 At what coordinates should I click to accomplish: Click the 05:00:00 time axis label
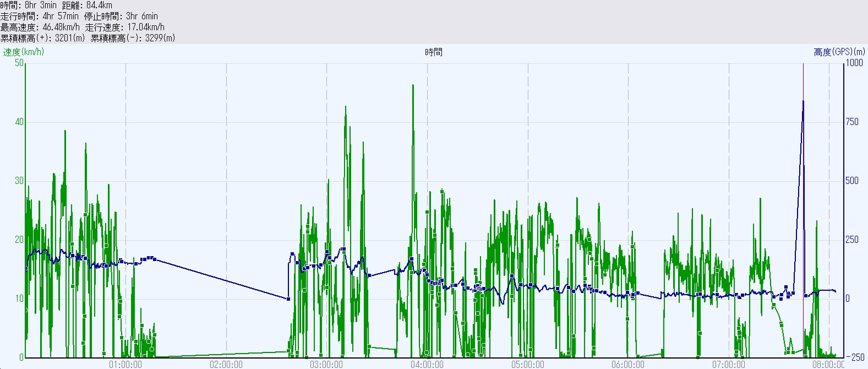(x=528, y=364)
